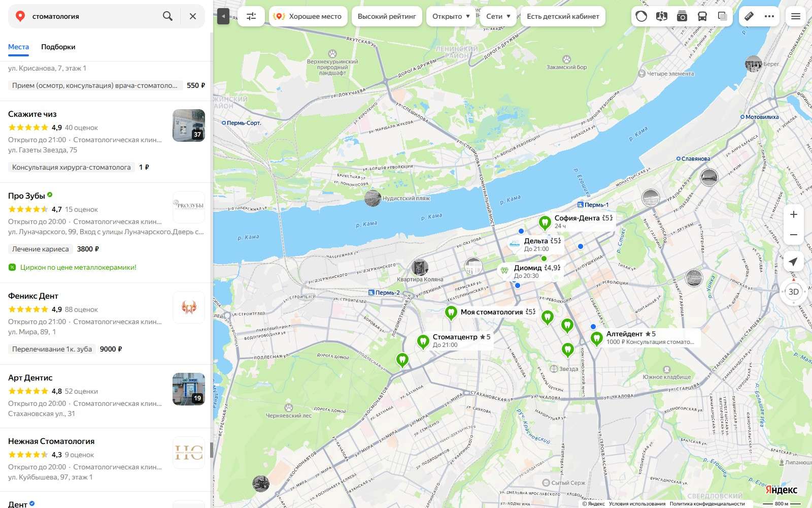Open Политика конфиденциальности link

coord(707,504)
